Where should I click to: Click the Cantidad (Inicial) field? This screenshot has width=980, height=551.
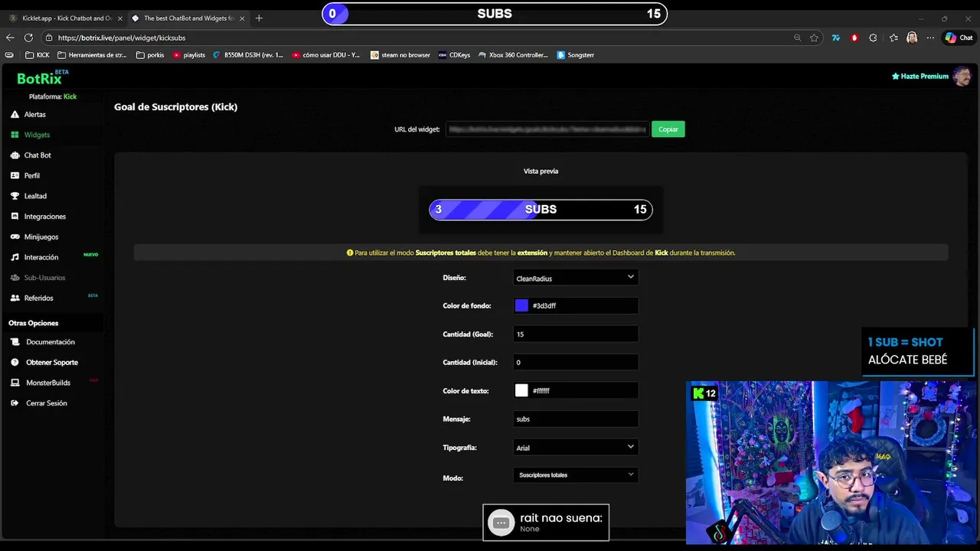(576, 362)
